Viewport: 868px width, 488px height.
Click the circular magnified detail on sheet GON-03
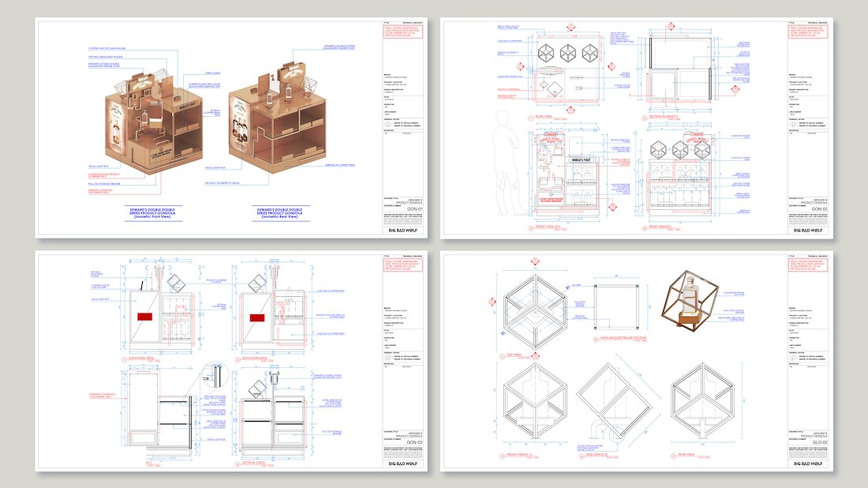215,375
